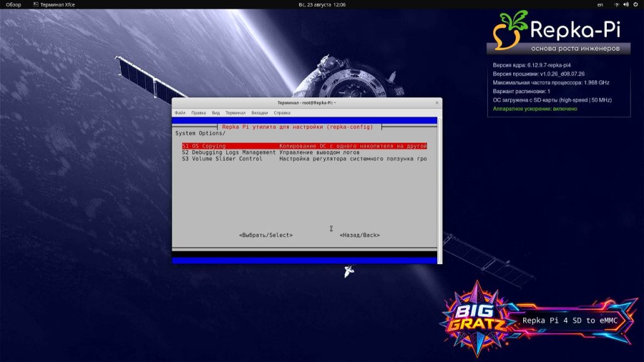Select the S1 OS Copying option
The height and width of the screenshot is (362, 644).
pos(304,146)
